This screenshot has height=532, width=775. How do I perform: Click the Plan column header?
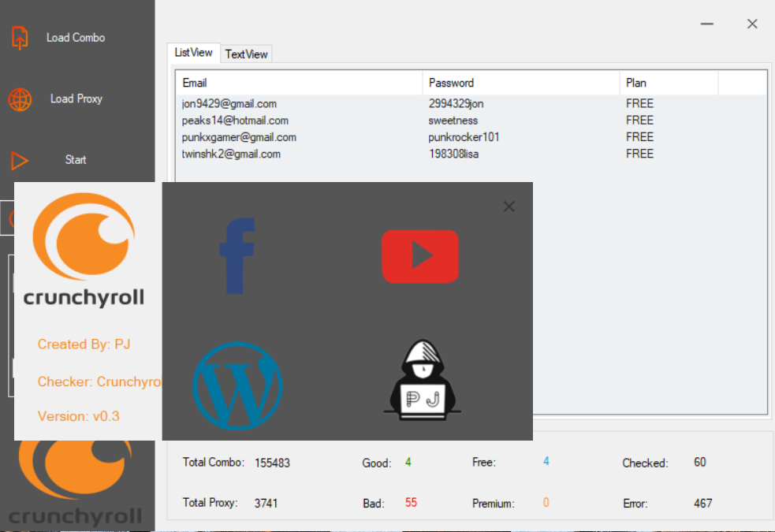pyautogui.click(x=669, y=83)
